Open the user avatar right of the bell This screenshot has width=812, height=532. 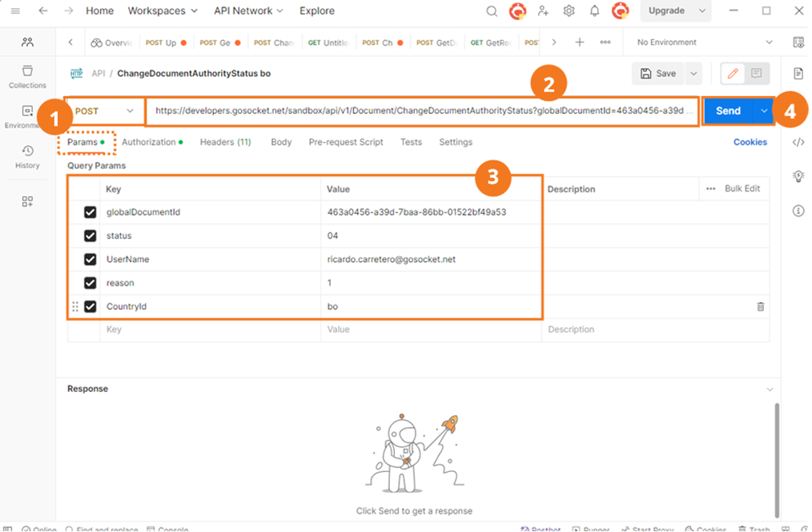point(620,11)
